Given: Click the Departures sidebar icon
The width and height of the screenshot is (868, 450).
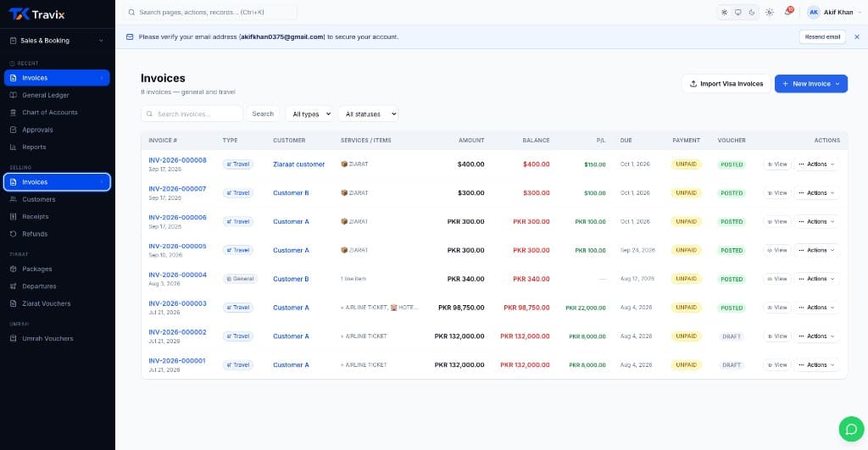Looking at the screenshot, I should (14, 286).
